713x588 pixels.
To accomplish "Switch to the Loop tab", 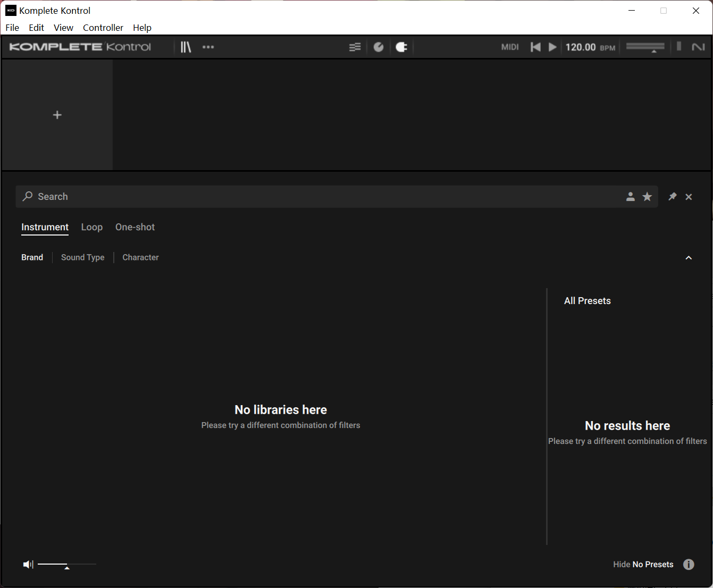I will (x=92, y=227).
